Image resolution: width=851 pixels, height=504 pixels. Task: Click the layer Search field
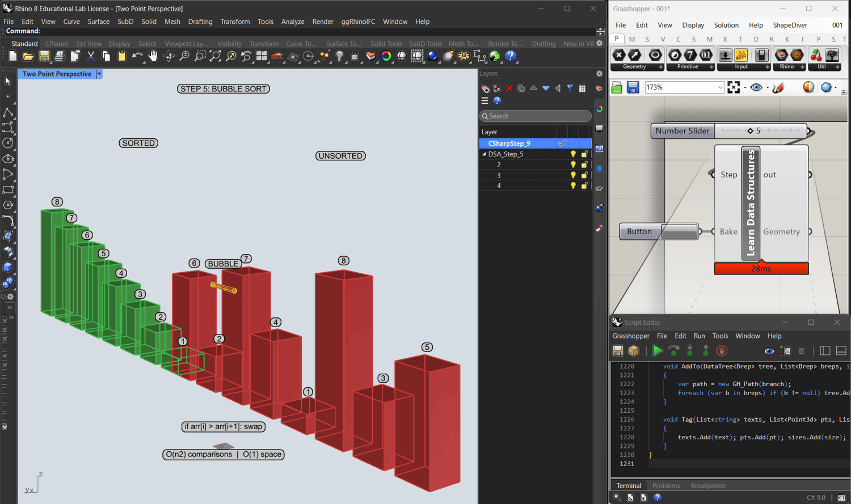[535, 116]
